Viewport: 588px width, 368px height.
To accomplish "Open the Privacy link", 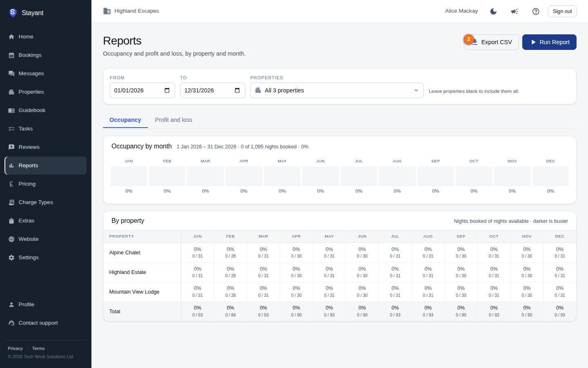I will click(x=15, y=348).
